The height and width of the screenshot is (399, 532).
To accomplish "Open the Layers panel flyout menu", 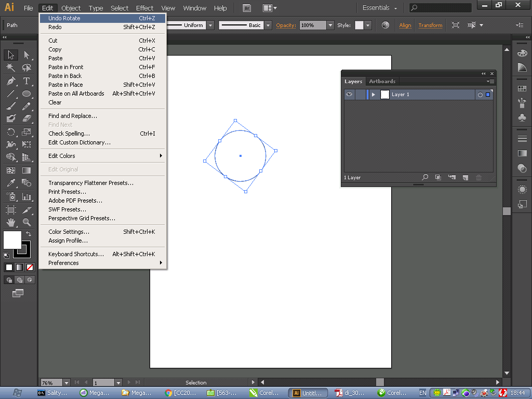I will pyautogui.click(x=490, y=82).
